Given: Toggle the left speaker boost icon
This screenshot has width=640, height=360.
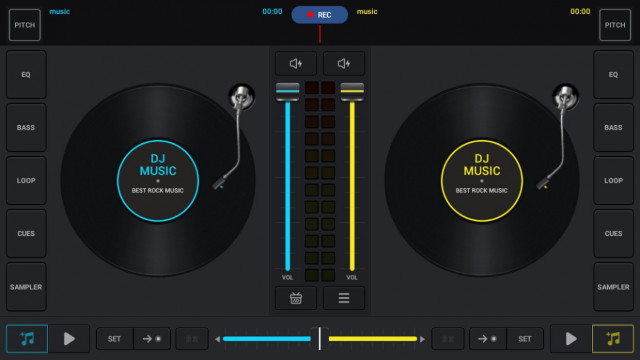Looking at the screenshot, I should point(296,64).
